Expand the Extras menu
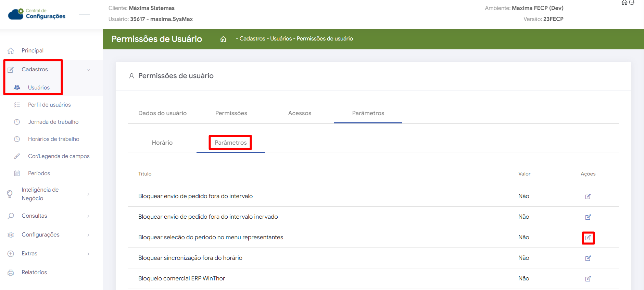The image size is (644, 290). [88, 254]
